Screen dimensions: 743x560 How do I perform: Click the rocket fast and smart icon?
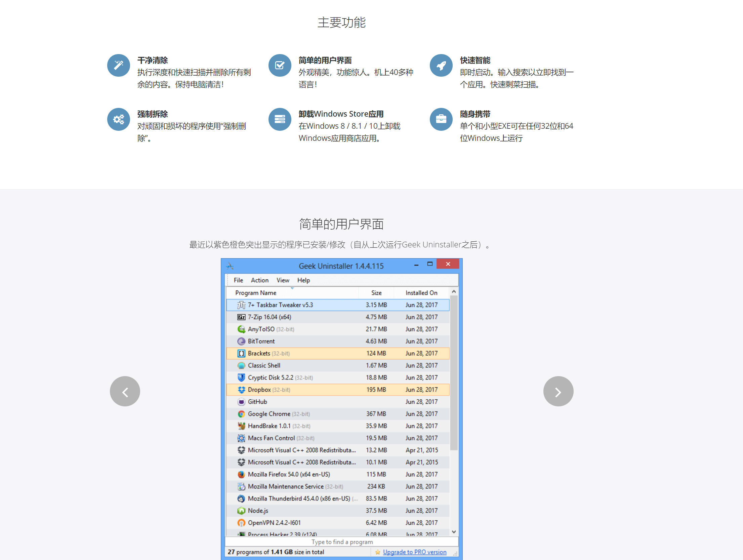pos(441,65)
